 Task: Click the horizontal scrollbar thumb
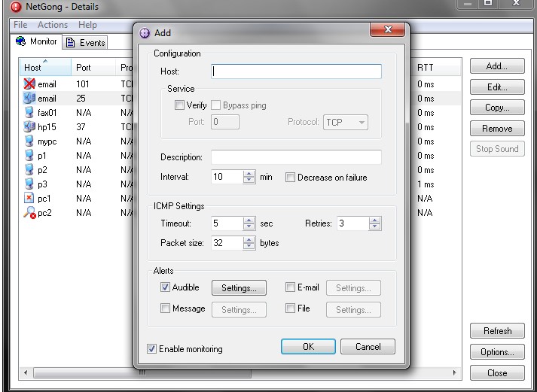tap(142, 373)
